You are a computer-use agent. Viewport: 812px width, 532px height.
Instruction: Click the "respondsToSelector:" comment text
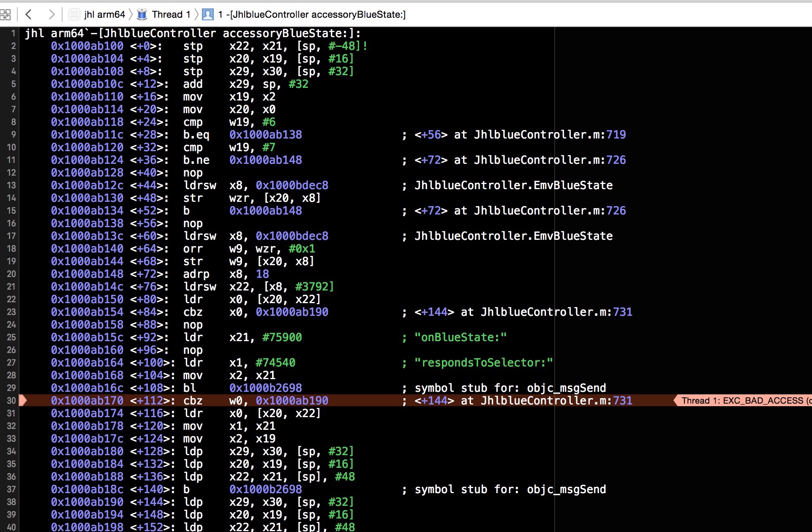click(483, 363)
